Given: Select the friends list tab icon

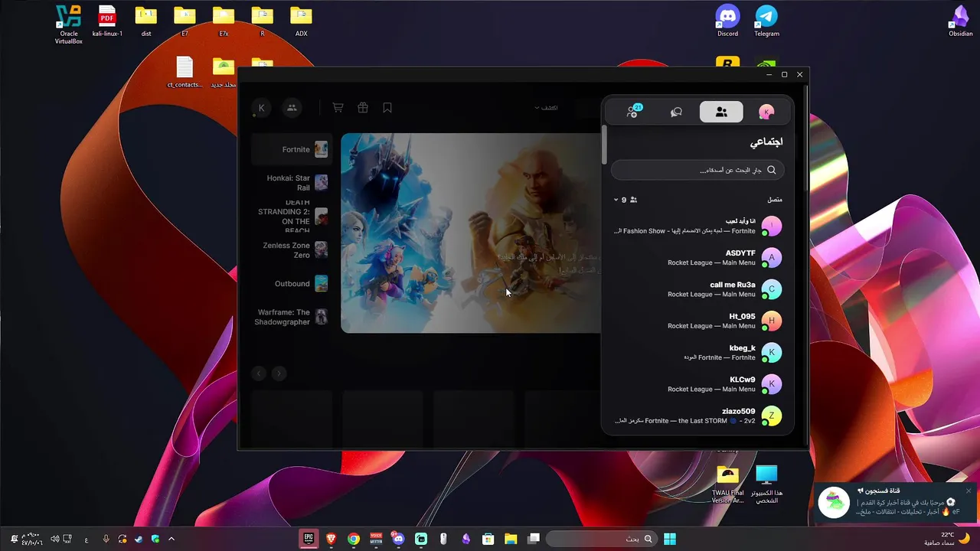Looking at the screenshot, I should tap(721, 112).
